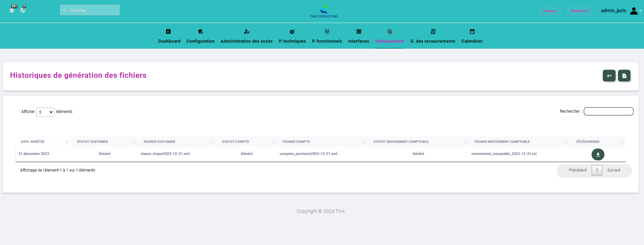This screenshot has width=644, height=245.
Task: Click the generate file document button
Action: tap(624, 76)
